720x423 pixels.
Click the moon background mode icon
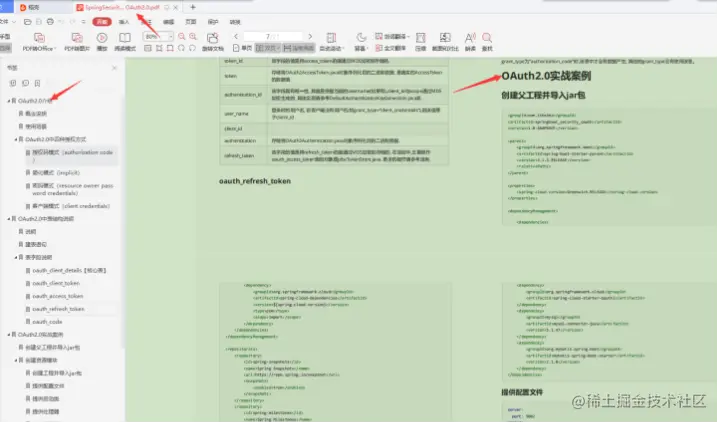click(361, 37)
